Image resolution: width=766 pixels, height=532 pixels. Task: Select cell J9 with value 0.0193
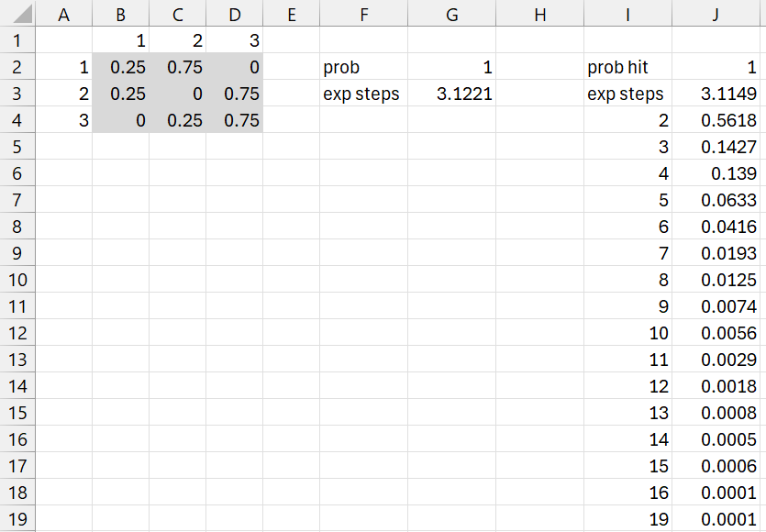pos(716,252)
